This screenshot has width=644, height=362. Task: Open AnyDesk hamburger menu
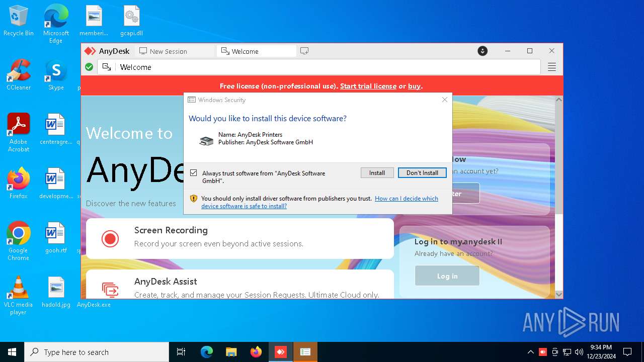pyautogui.click(x=552, y=67)
